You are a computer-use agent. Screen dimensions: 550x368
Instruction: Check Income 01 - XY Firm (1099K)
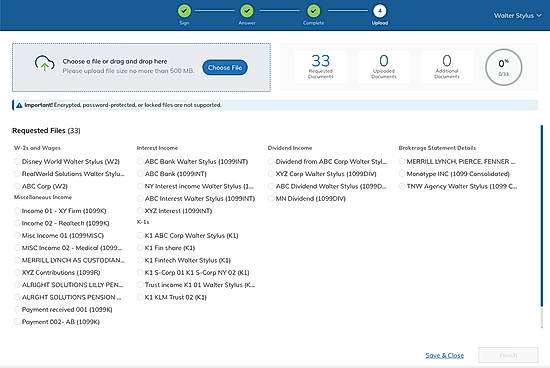pos(17,211)
